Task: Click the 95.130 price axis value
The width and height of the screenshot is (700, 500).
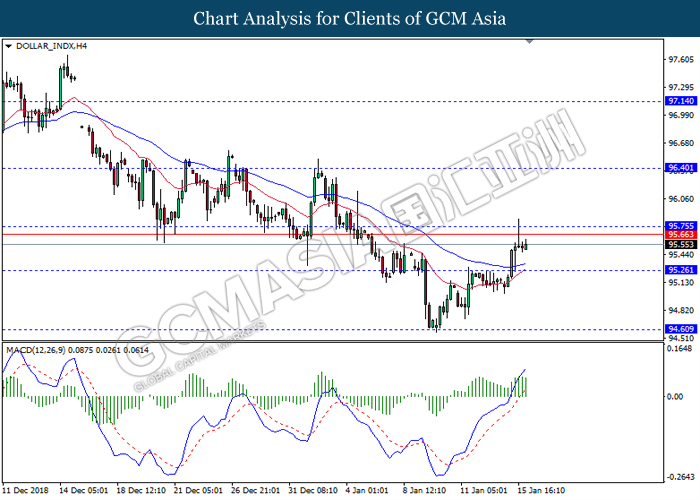Action: [x=681, y=282]
